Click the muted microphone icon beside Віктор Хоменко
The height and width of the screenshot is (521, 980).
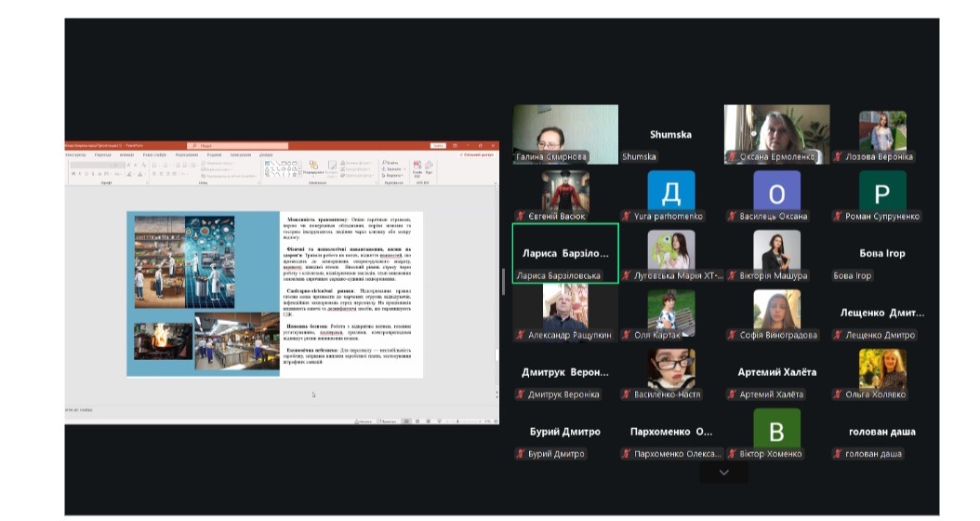pyautogui.click(x=732, y=454)
